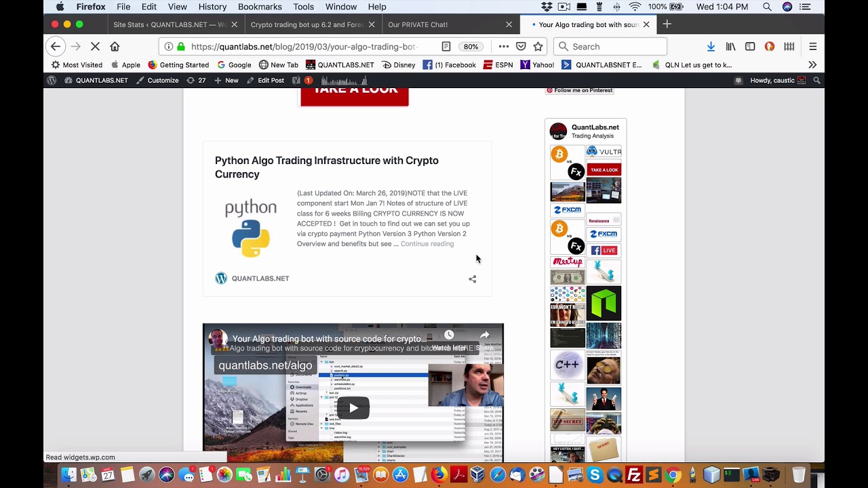Open Skype from the Dock
Screen dimensions: 868x488
[595, 474]
